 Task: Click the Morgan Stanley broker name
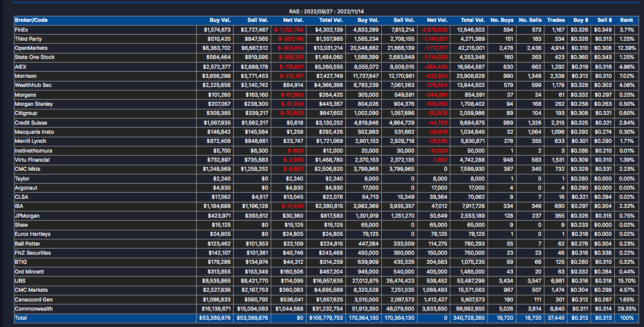click(x=33, y=104)
